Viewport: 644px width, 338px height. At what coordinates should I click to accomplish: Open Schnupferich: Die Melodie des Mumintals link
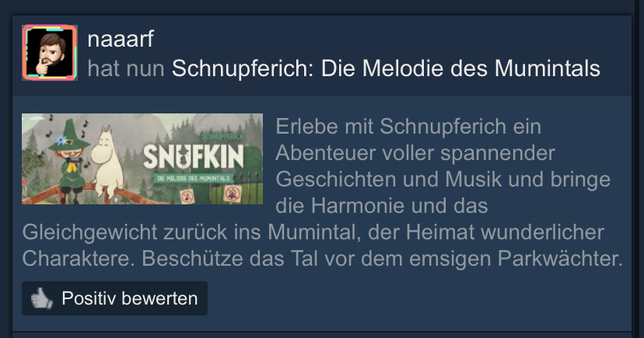tap(386, 68)
